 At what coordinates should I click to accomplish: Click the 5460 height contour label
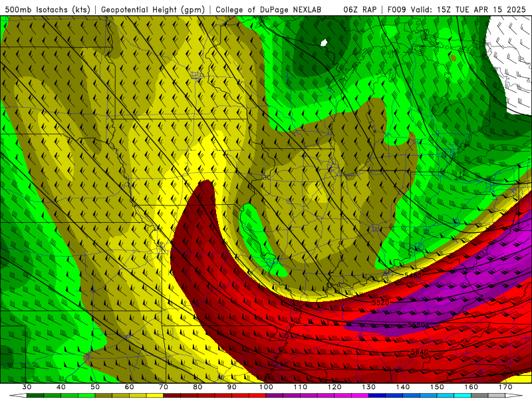(x=413, y=275)
